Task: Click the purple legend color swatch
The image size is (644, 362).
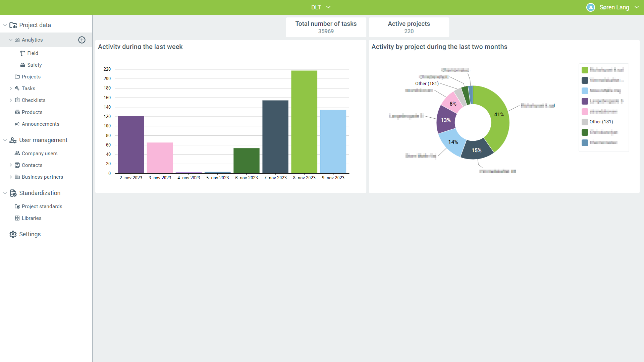Action: pyautogui.click(x=585, y=101)
